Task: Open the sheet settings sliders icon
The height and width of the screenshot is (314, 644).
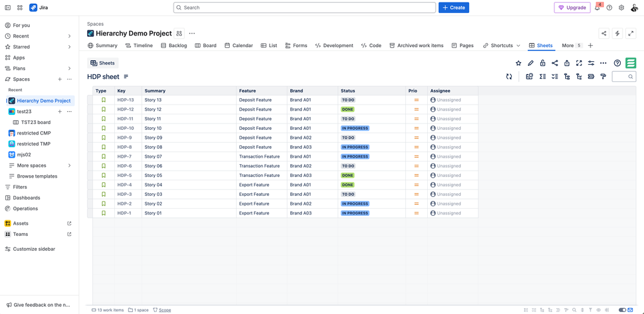Action: tap(591, 63)
